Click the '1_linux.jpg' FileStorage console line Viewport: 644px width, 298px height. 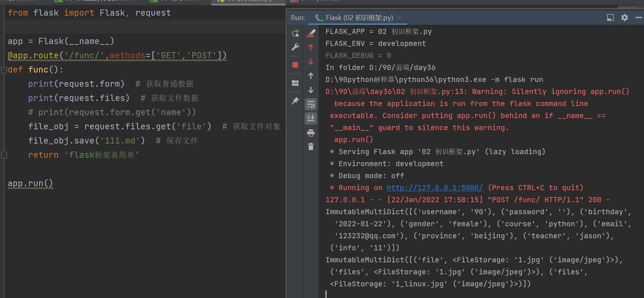coord(431,284)
